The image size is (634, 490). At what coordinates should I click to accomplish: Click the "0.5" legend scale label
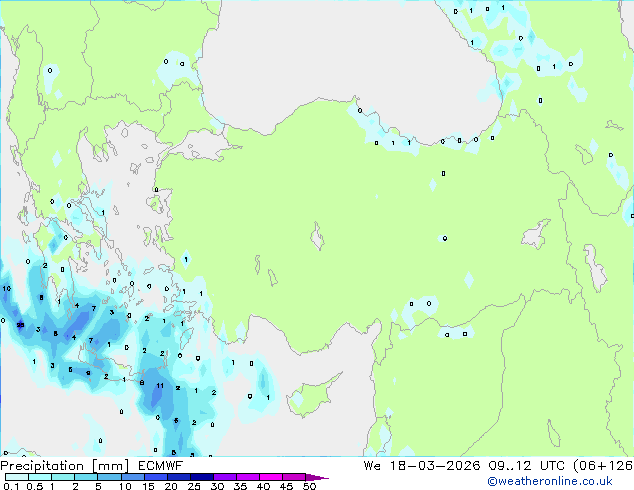tap(35, 486)
